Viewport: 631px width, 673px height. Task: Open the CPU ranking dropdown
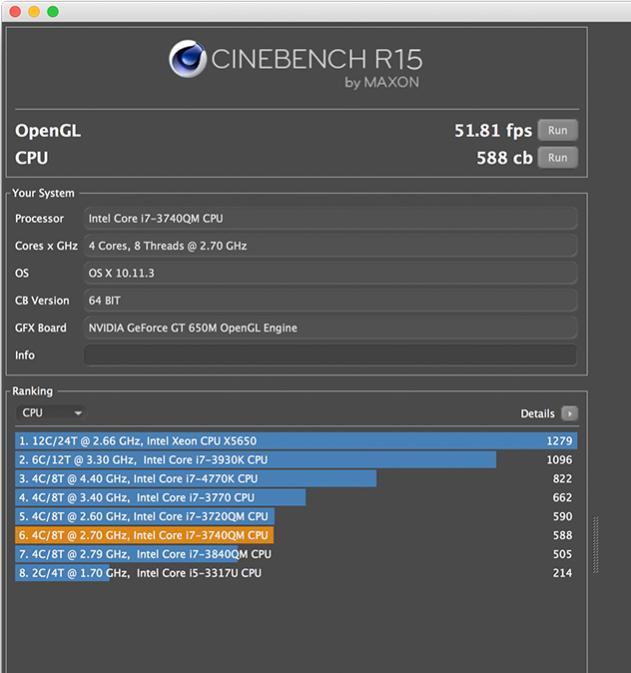coord(51,412)
